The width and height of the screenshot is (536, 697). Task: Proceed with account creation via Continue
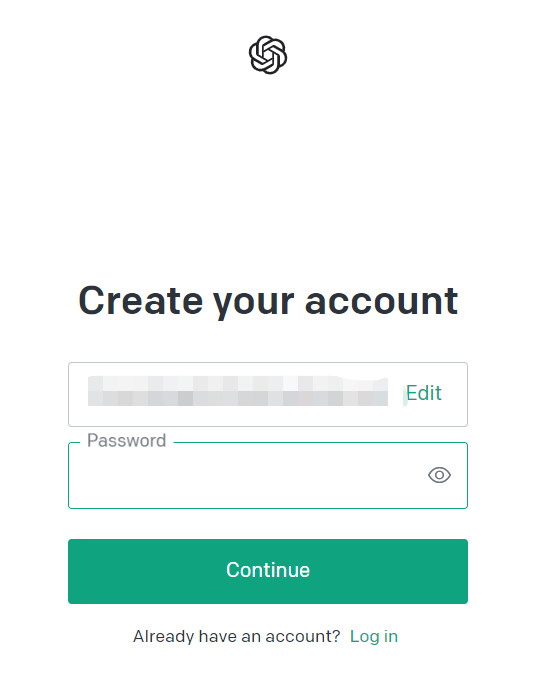coord(268,571)
